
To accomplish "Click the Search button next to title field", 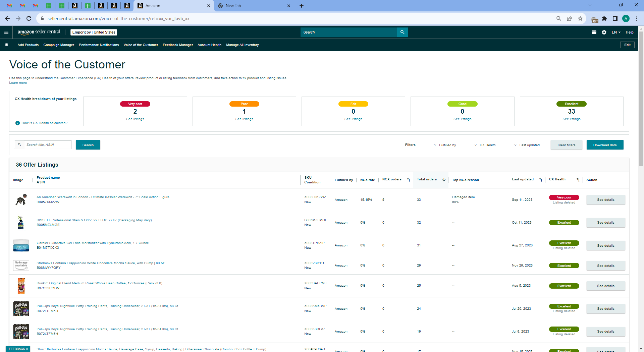I will (88, 145).
